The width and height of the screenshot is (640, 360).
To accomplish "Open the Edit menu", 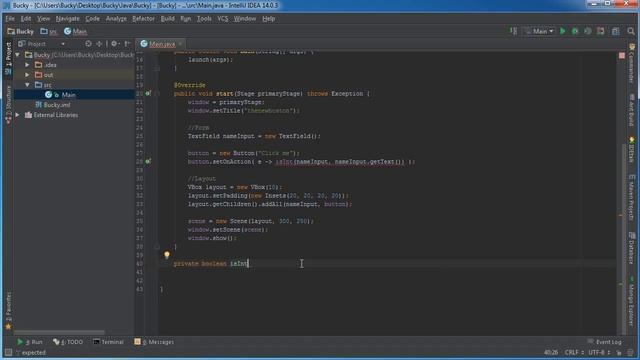I will tap(26, 19).
